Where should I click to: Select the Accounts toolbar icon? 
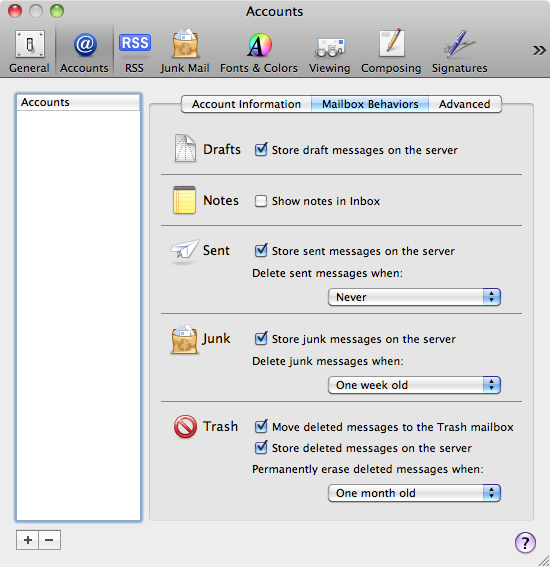(x=84, y=52)
